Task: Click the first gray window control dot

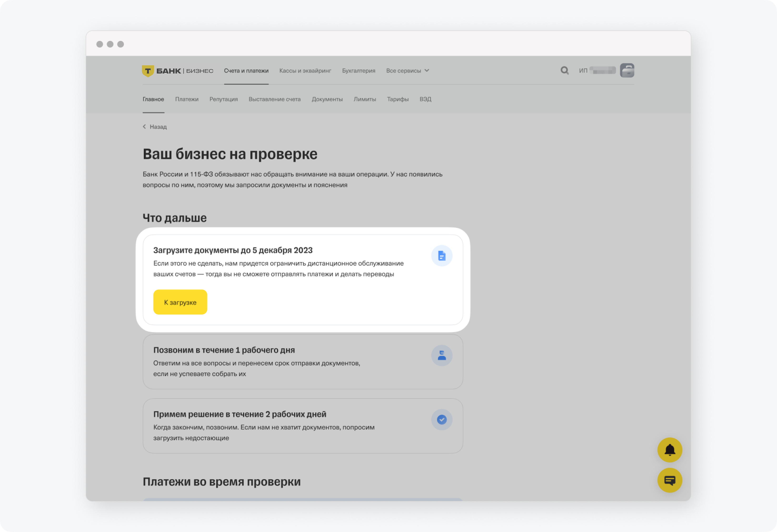Action: pyautogui.click(x=100, y=44)
